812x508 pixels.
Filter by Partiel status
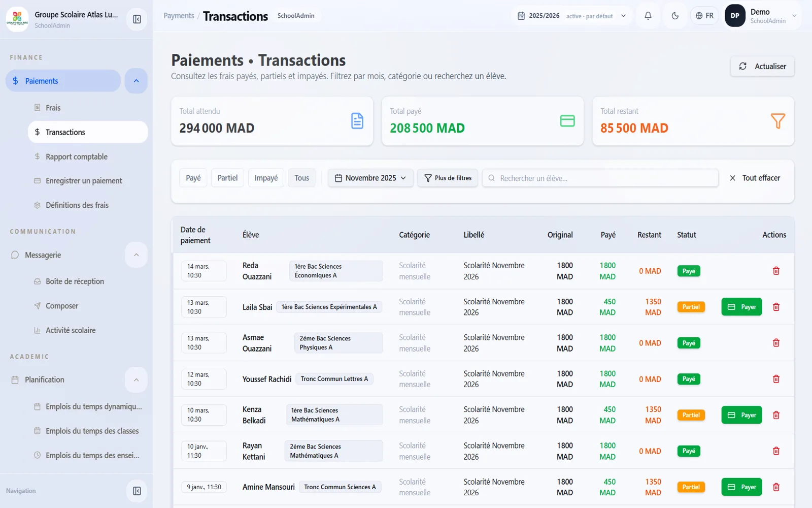227,178
